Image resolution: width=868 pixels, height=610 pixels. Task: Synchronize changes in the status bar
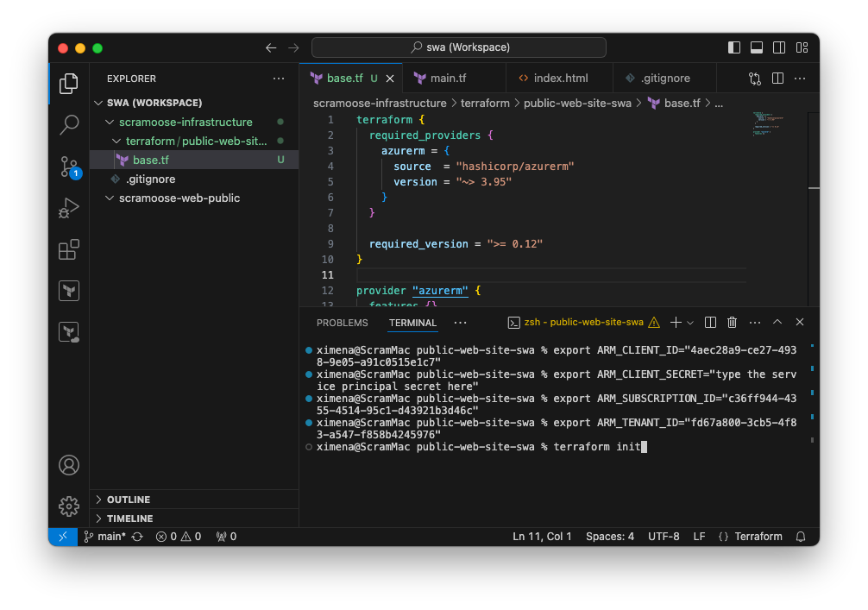pos(137,537)
